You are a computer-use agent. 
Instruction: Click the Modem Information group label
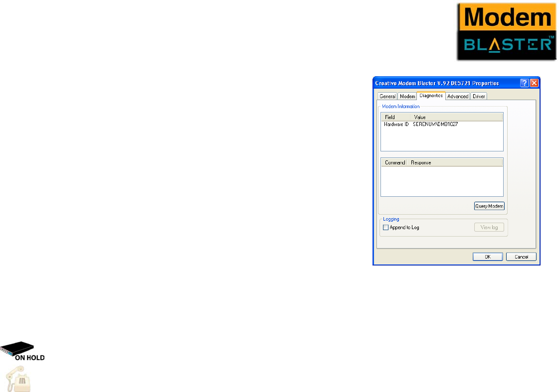coord(401,106)
